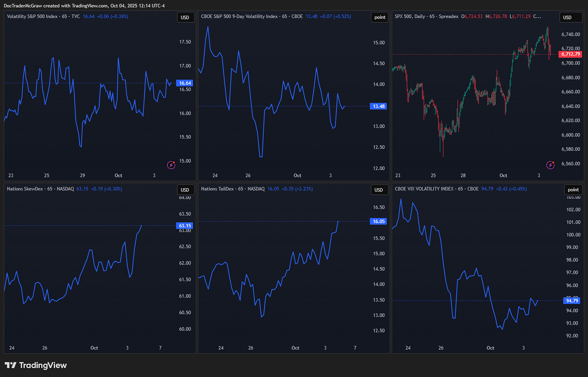This screenshot has height=377, width=588.
Task: Open USD currency selector on Volatility S&P 500 chart
Action: (185, 17)
